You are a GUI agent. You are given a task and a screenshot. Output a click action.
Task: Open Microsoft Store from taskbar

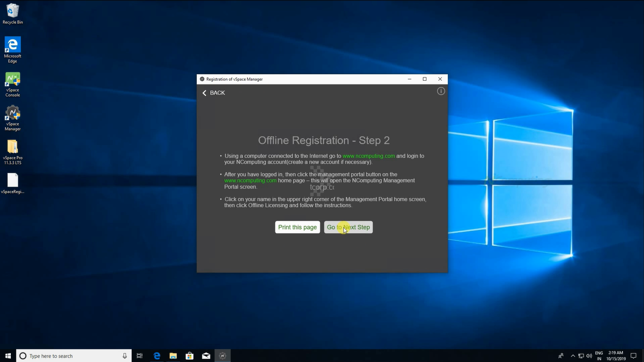click(190, 356)
